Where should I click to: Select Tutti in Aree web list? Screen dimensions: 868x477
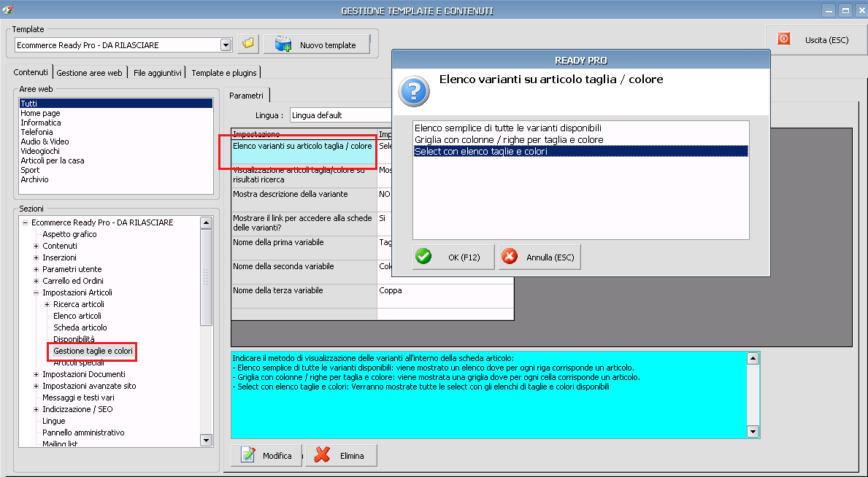pos(115,104)
